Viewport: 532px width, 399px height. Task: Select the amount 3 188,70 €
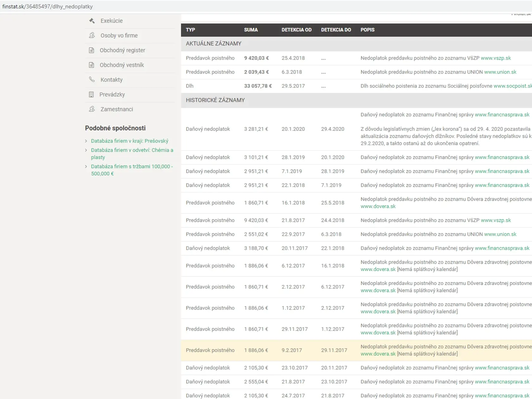256,248
